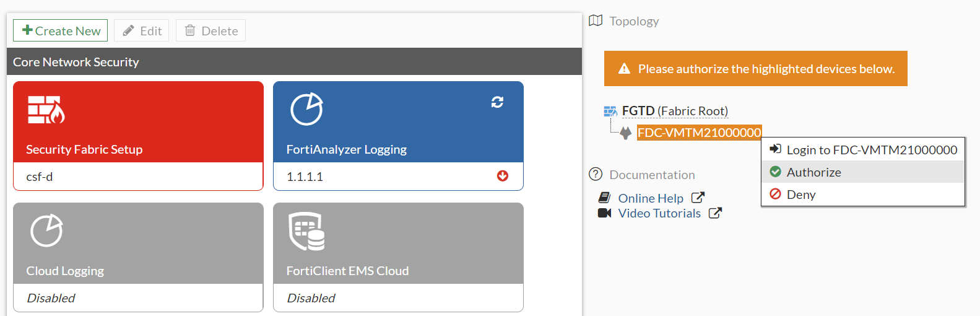Click the Edit button

pyautogui.click(x=142, y=30)
